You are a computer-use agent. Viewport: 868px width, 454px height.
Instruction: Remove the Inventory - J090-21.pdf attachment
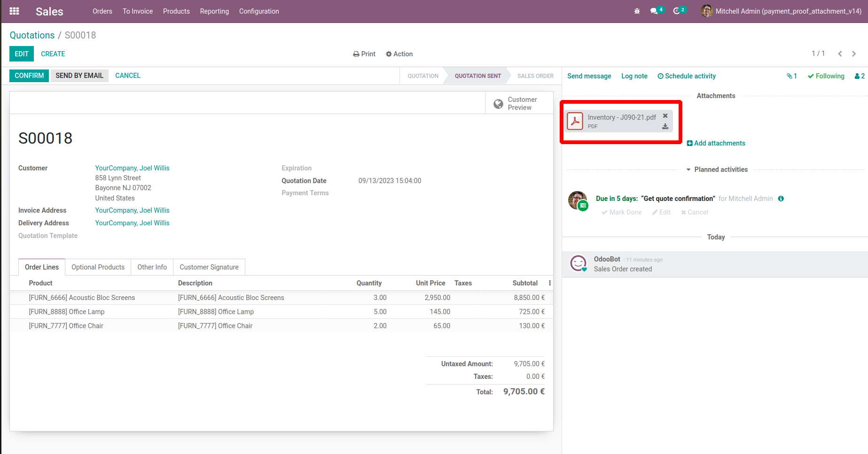click(x=665, y=116)
